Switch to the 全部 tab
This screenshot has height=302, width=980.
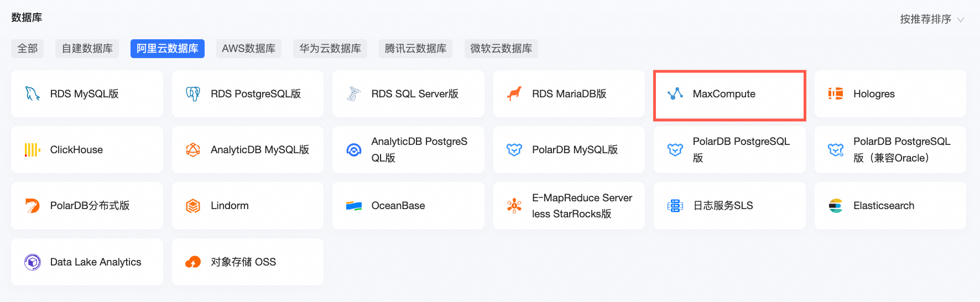point(28,49)
